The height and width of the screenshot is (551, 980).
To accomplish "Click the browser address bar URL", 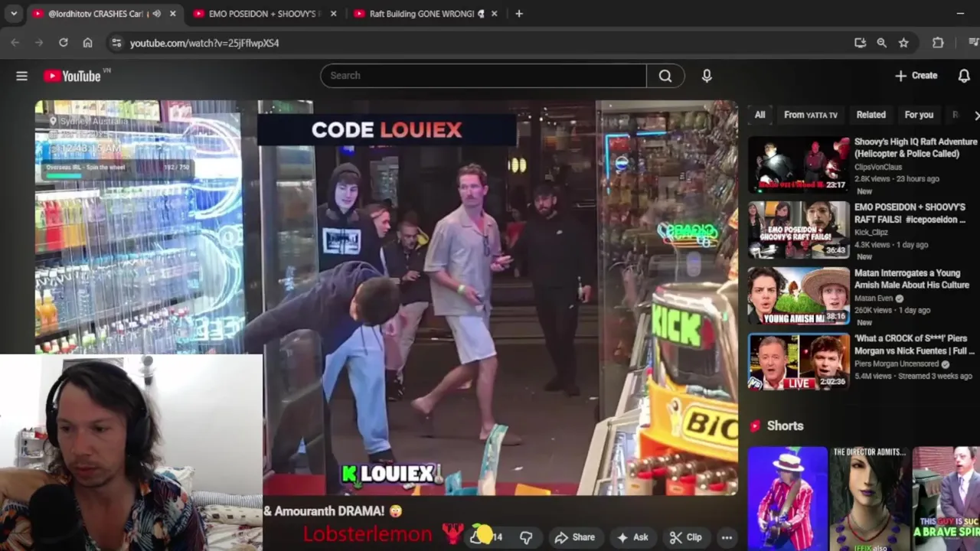I will tap(204, 43).
